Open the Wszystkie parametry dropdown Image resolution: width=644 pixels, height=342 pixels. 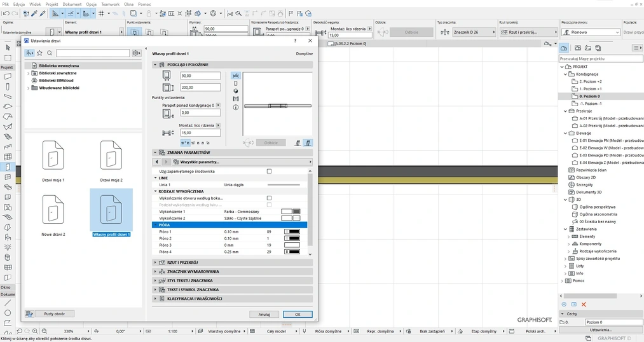[x=242, y=161]
